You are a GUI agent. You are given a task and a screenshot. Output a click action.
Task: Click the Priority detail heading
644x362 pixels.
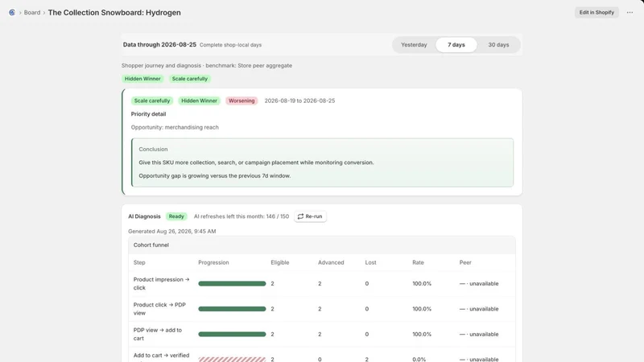click(x=148, y=114)
